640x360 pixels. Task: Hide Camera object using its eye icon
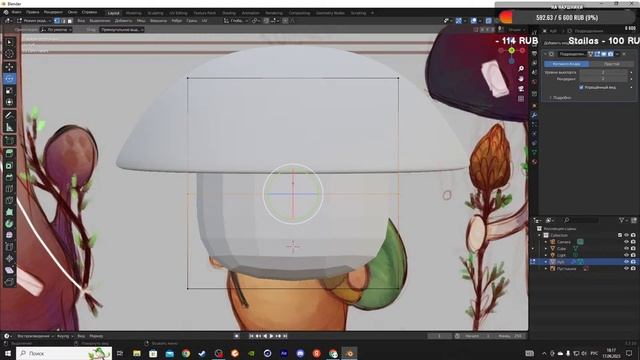[626, 242]
